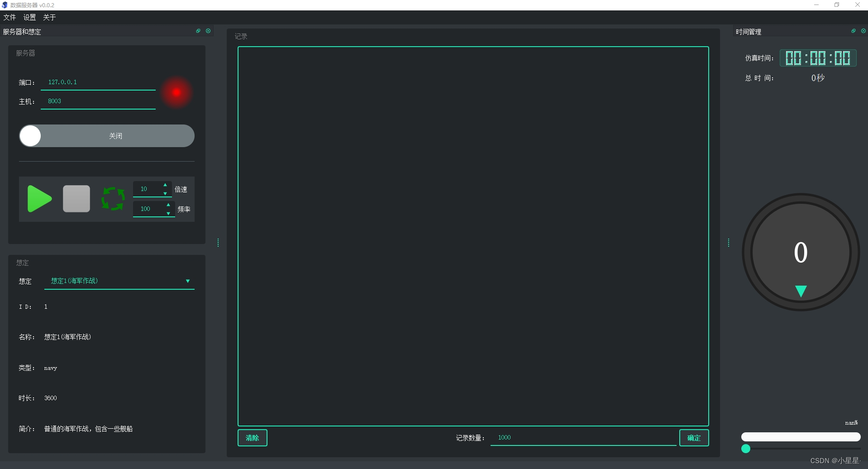Screen dimensions: 868x469
Task: Click the green triangle dial pointer
Action: [x=801, y=291]
